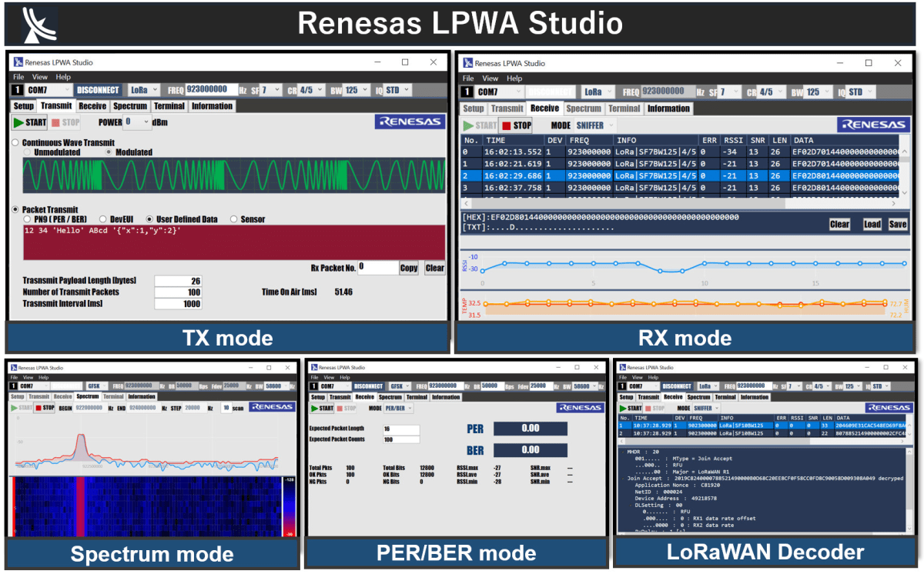Open IQ STD dropdown in TX window
This screenshot has width=924, height=574.
click(x=398, y=90)
